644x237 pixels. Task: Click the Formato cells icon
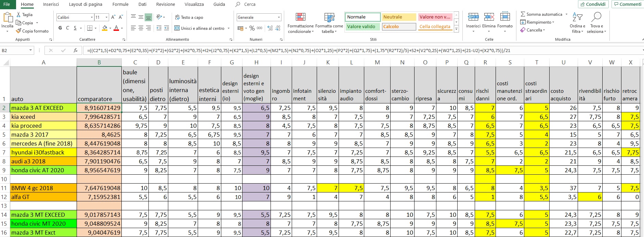505,16
